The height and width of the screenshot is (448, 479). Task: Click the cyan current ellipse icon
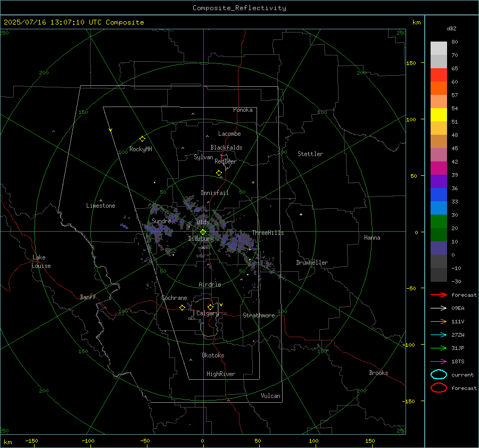439,374
